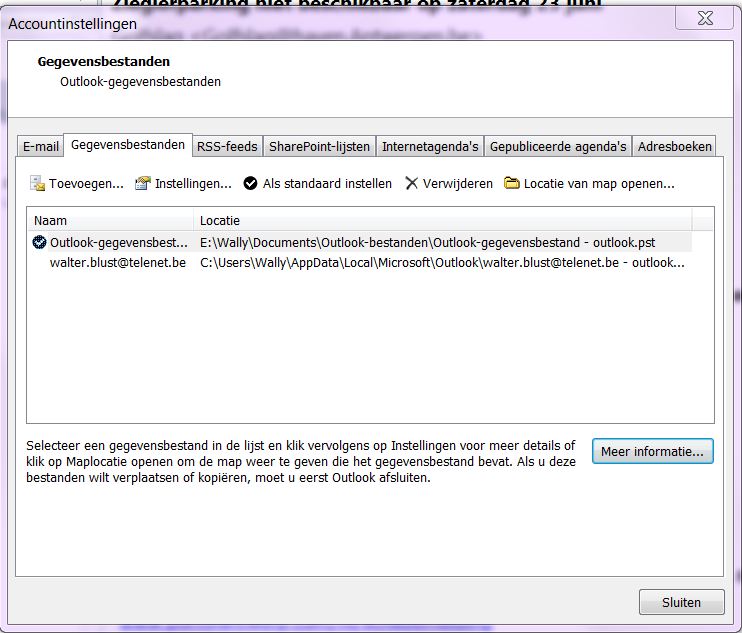The width and height of the screenshot is (742, 633).
Task: Select the walter.blust@telenet.be data file row
Action: pyautogui.click(x=118, y=263)
